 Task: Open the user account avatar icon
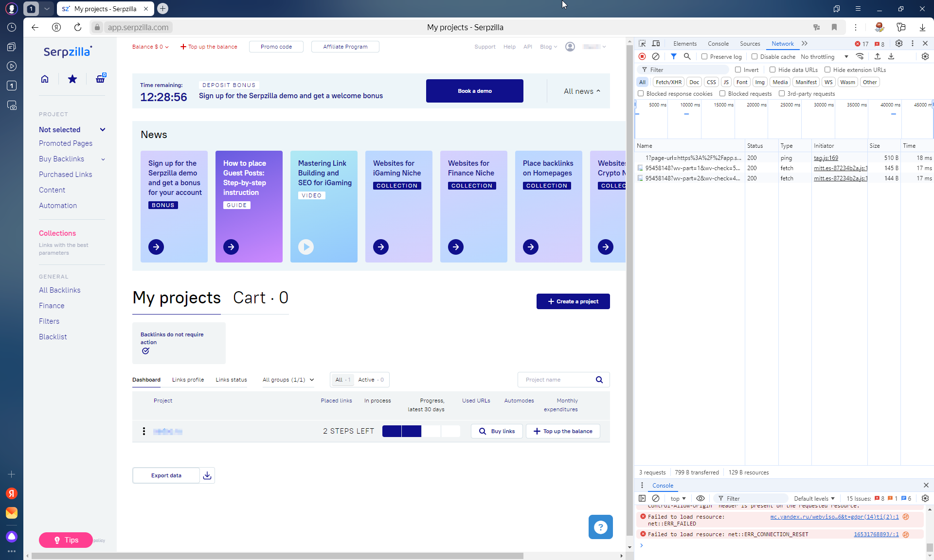[570, 47]
